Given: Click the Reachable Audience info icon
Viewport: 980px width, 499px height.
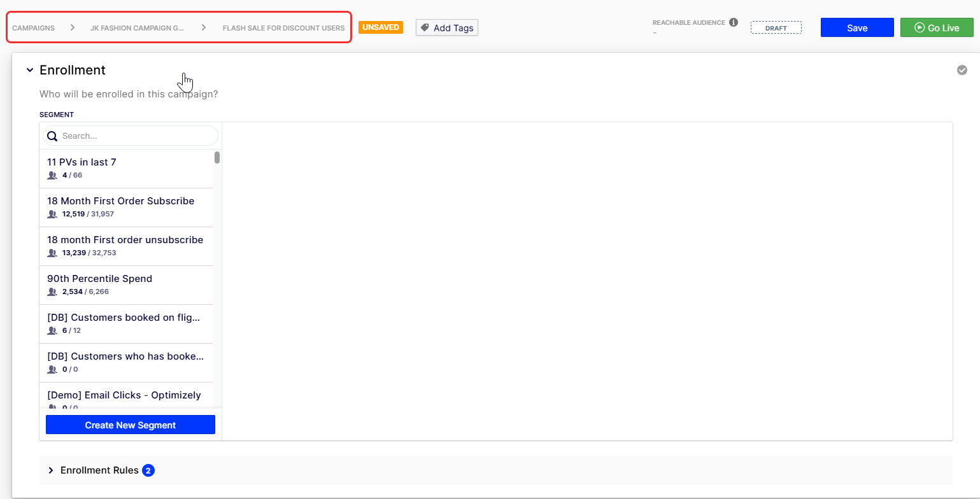Looking at the screenshot, I should [x=734, y=22].
